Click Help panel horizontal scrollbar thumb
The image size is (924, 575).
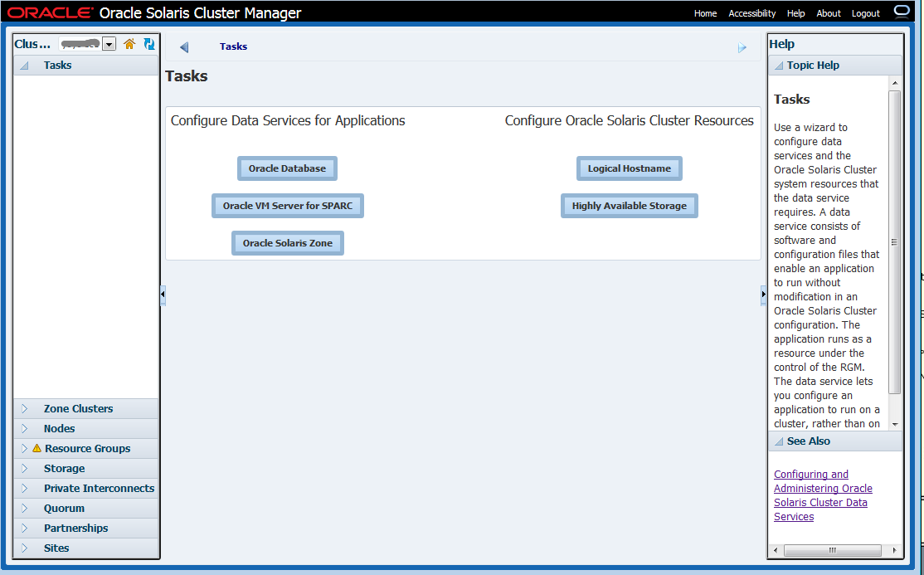tap(832, 550)
